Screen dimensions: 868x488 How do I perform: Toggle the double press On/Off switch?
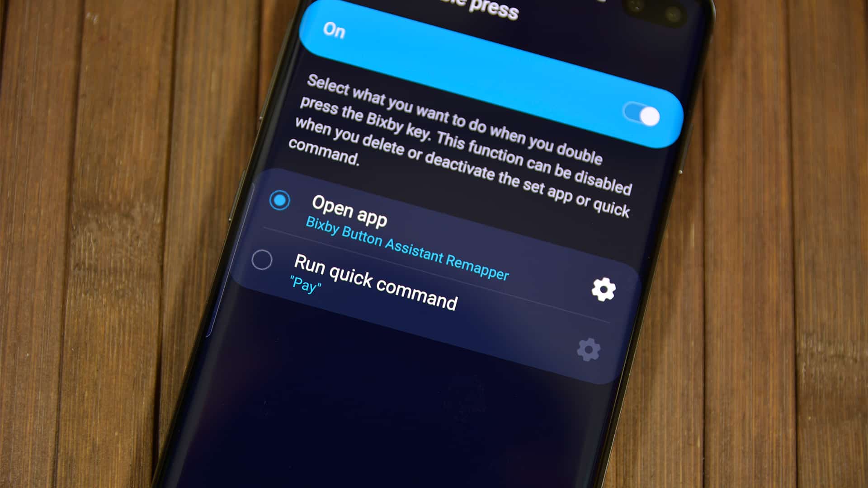coord(643,115)
